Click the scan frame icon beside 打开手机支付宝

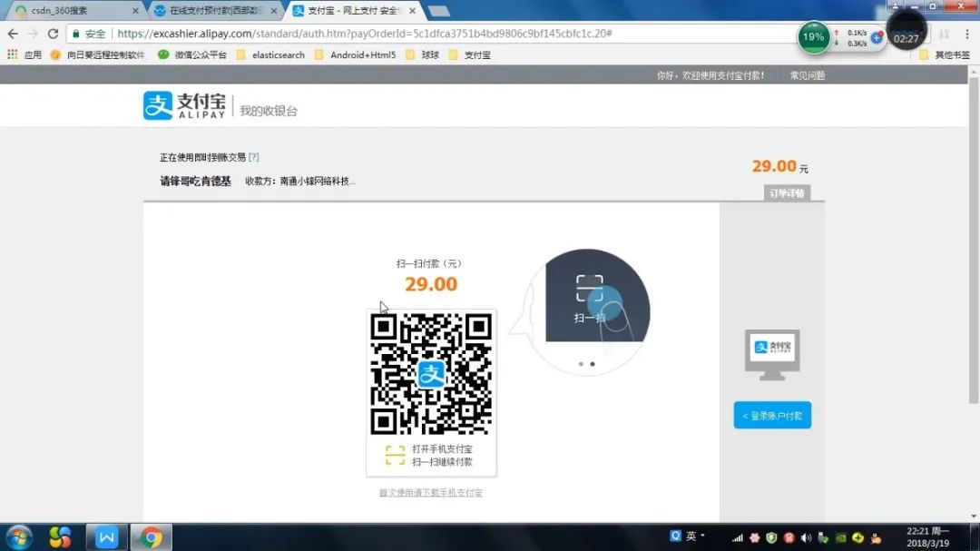tap(395, 456)
